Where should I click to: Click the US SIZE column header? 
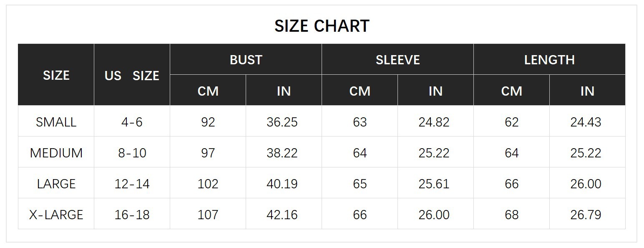[132, 76]
